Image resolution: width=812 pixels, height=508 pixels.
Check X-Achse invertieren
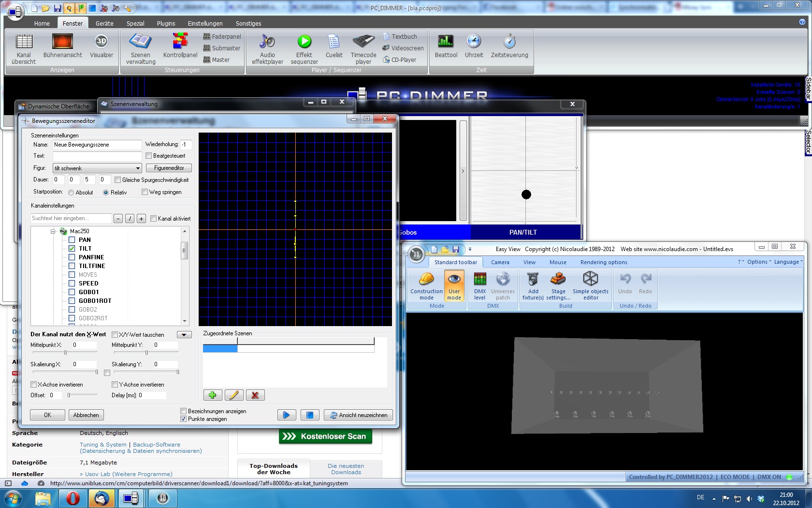click(33, 385)
